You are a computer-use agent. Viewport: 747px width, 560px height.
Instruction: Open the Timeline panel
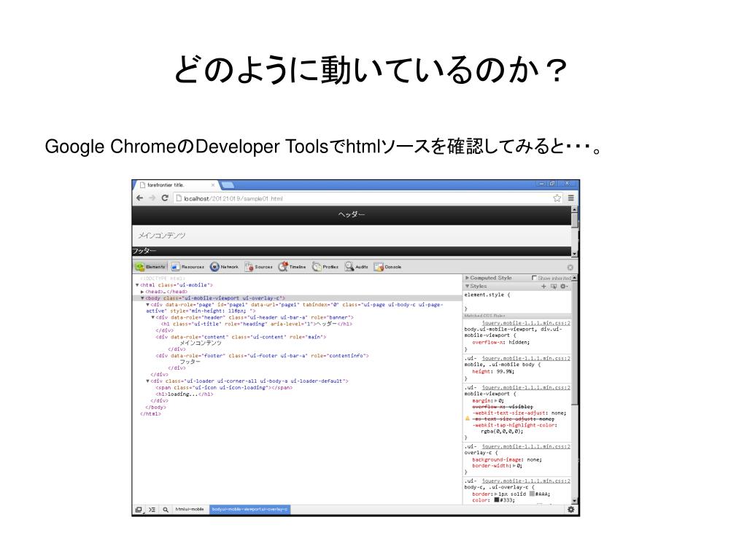coord(292,267)
